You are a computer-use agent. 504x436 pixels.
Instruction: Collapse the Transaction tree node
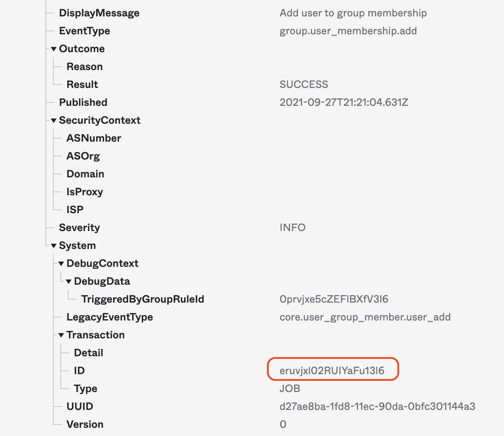tap(61, 335)
